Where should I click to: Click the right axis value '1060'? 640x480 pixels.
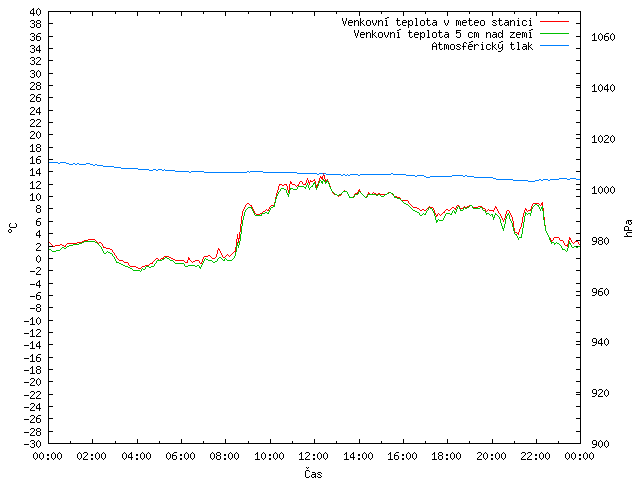point(603,38)
